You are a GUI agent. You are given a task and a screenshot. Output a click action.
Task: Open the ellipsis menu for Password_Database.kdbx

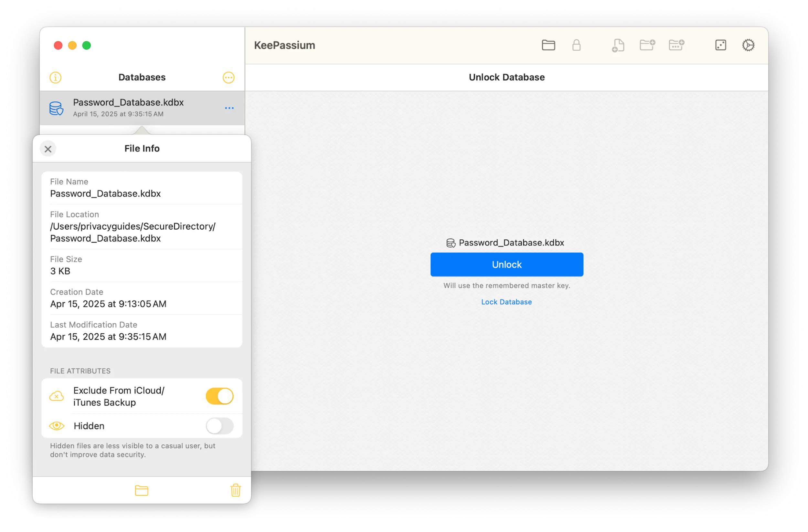pyautogui.click(x=229, y=108)
